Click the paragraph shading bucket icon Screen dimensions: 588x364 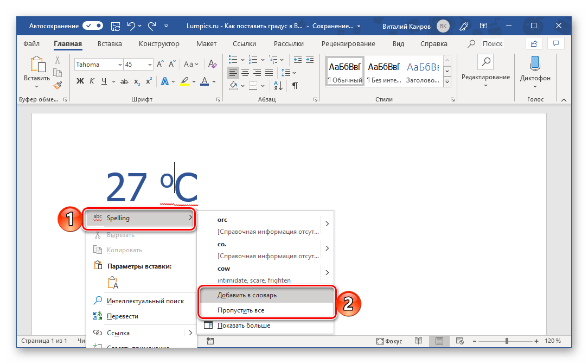233,86
